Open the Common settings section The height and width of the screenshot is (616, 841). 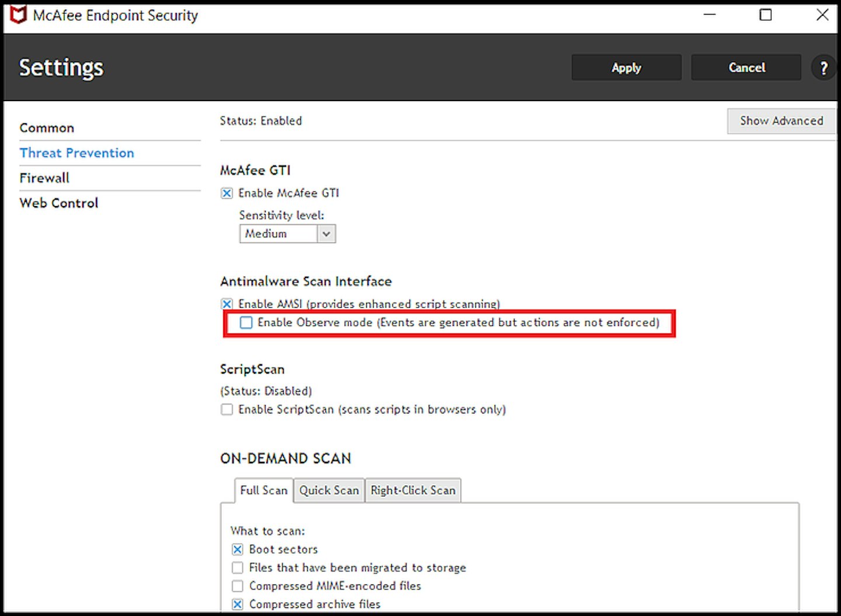(47, 128)
